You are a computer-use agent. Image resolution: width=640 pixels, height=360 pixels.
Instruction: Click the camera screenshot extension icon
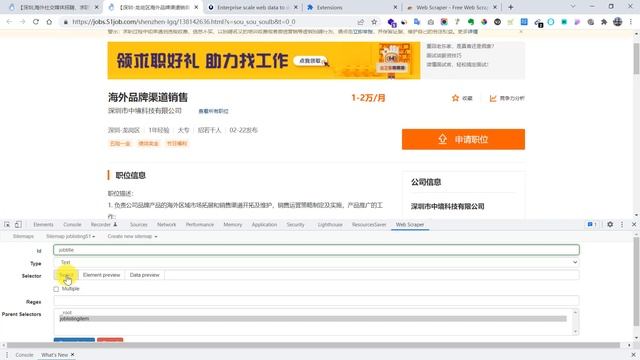pyautogui.click(x=431, y=22)
